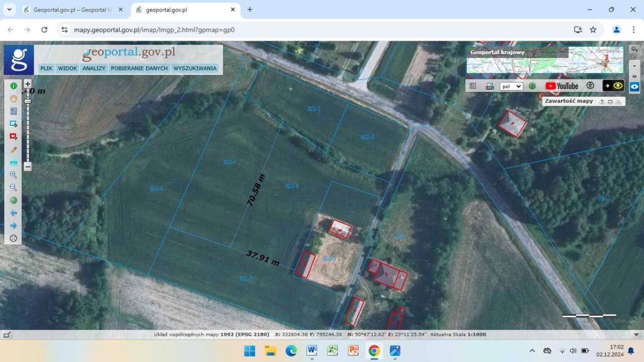Open the browser tab search dropdown
The height and width of the screenshot is (362, 644).
9,10
